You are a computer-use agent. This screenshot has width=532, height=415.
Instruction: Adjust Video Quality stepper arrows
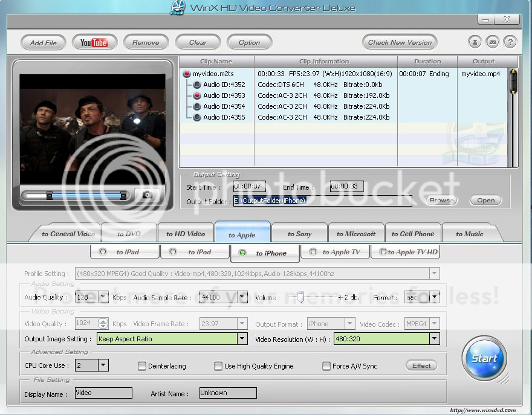pos(103,323)
